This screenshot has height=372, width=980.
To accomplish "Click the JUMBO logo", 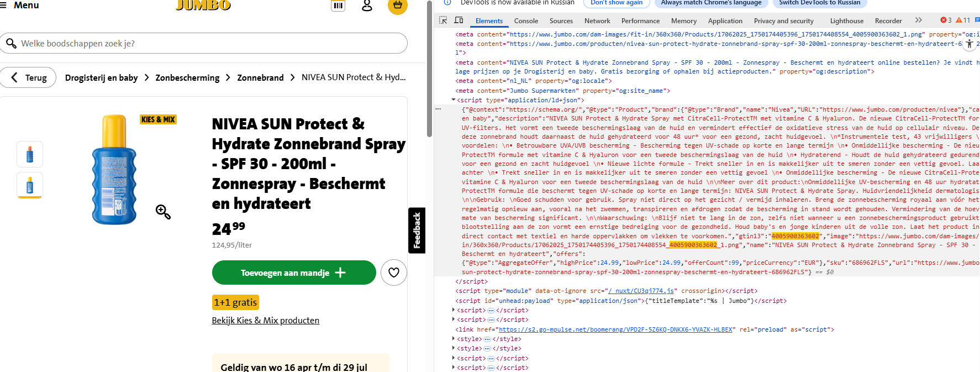I will click(x=203, y=5).
